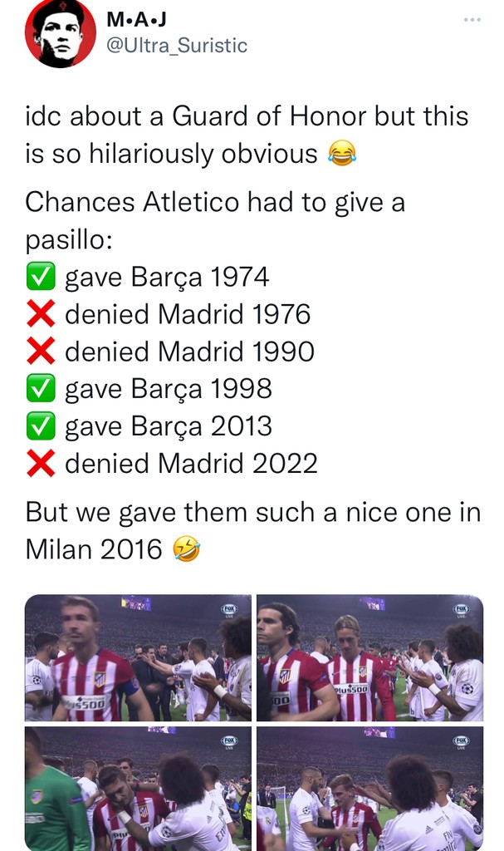Click the "Chances Atletico had to give" text
504x851 pixels.
point(215,202)
